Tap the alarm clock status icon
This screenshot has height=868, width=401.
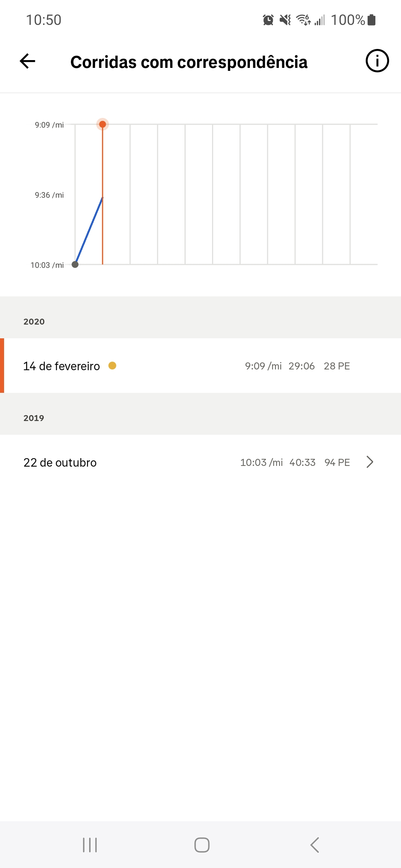click(268, 20)
